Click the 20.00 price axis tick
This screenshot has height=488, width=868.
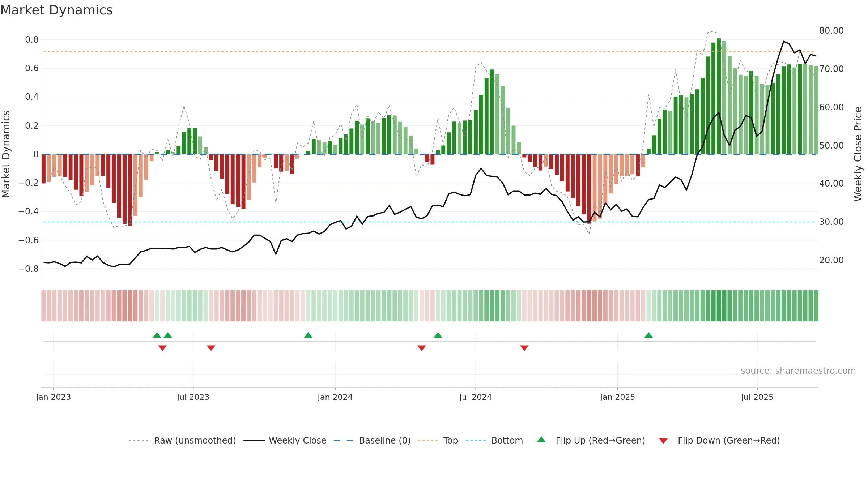coord(831,260)
